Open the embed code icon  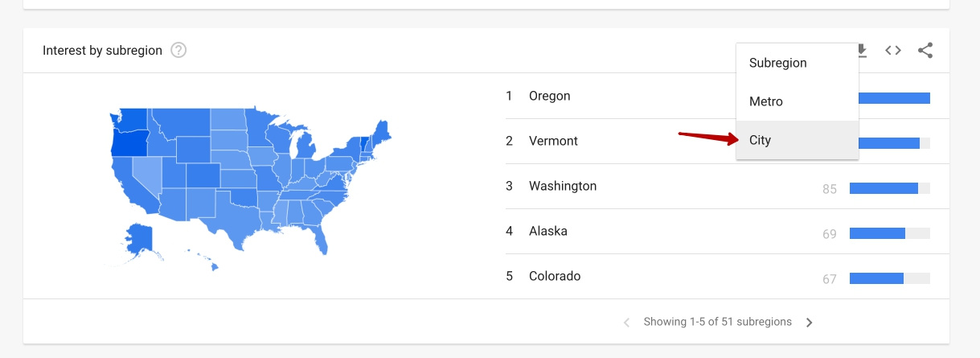tap(893, 51)
